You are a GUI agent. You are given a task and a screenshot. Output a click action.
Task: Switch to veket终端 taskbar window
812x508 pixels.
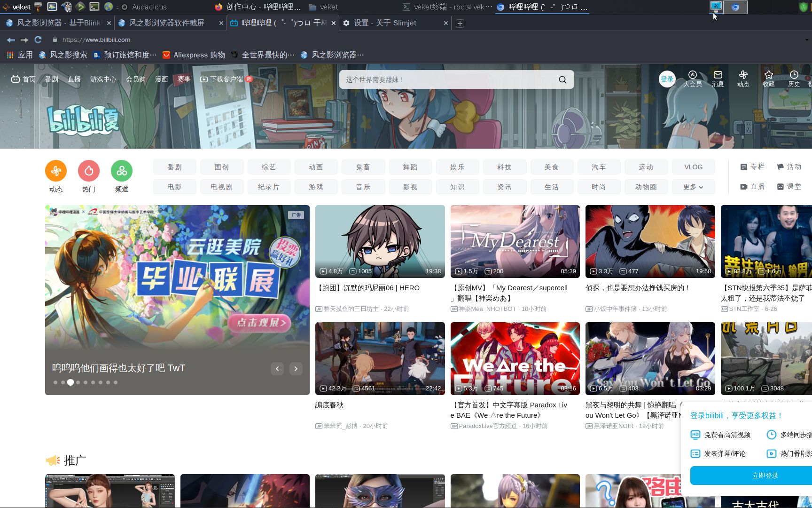447,7
